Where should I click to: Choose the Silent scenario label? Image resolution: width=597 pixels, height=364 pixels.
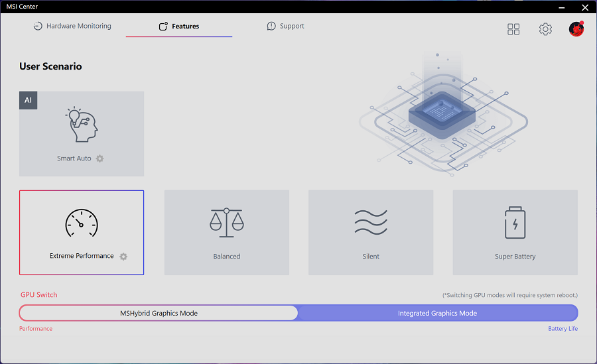(x=371, y=256)
